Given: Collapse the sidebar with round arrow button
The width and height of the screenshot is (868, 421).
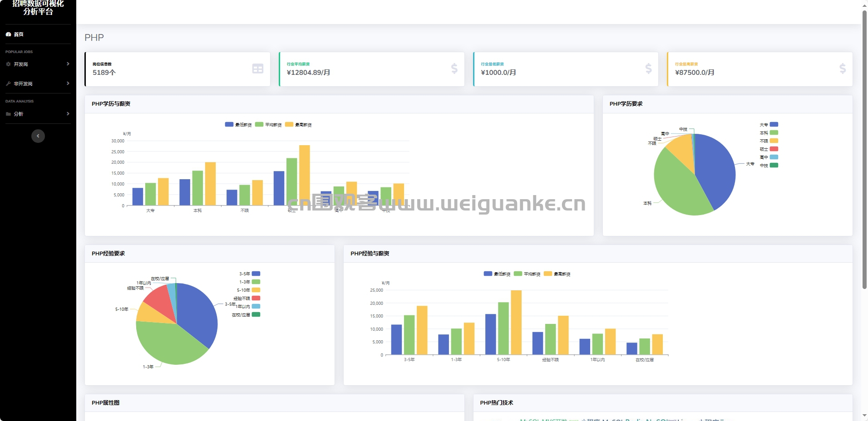Looking at the screenshot, I should [x=38, y=136].
